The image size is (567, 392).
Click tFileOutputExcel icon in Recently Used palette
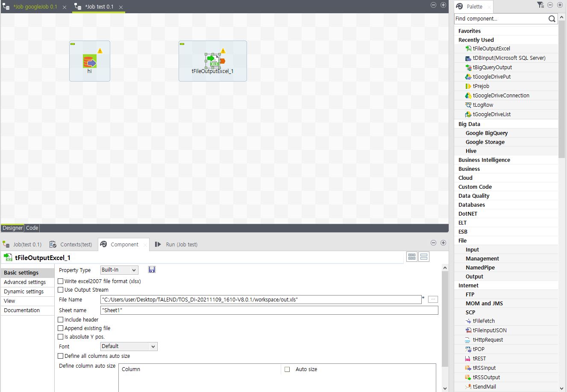click(x=468, y=49)
